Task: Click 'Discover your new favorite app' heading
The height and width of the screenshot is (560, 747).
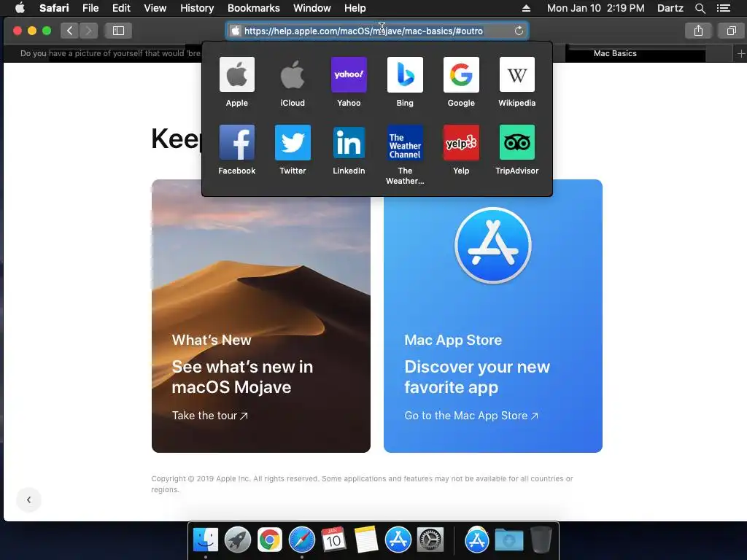Action: [x=477, y=377]
